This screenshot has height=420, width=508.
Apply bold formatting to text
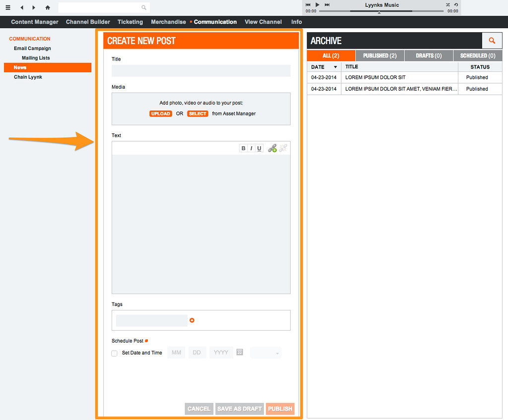tap(243, 148)
